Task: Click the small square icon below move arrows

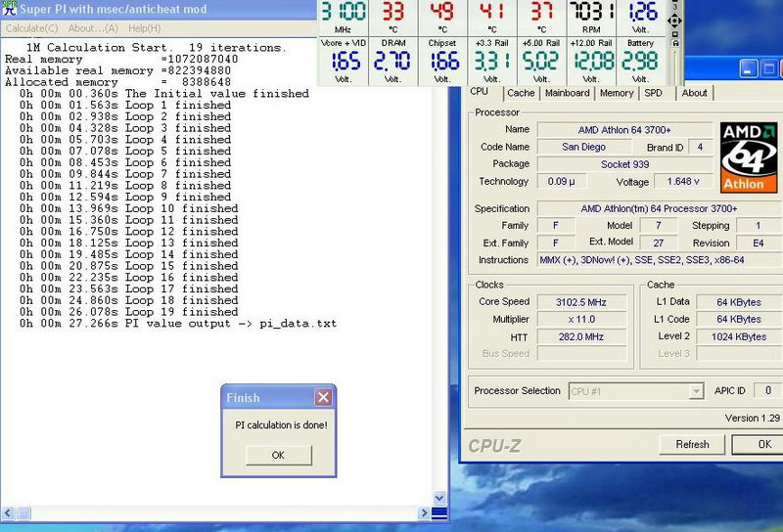Action: [x=675, y=34]
